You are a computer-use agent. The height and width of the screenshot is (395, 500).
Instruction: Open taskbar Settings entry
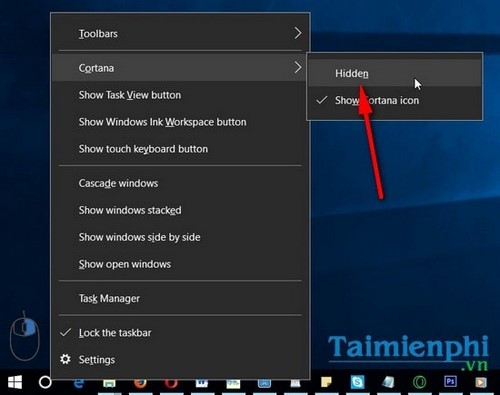[180, 360]
